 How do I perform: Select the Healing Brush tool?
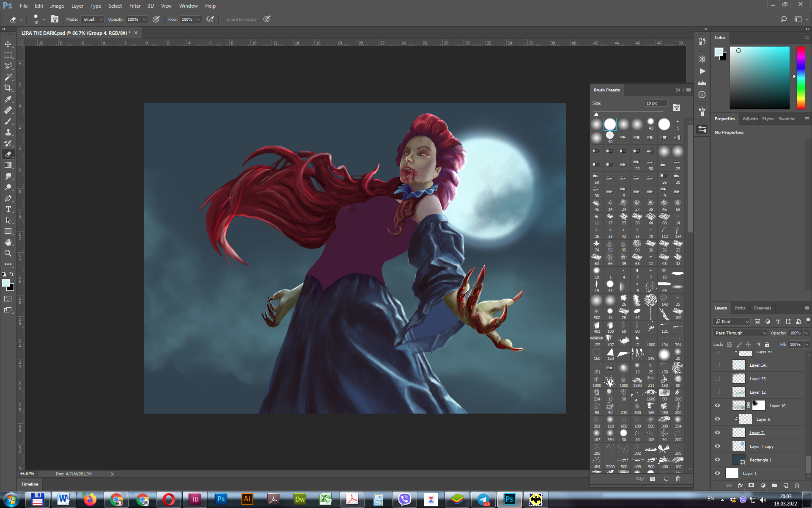[8, 110]
